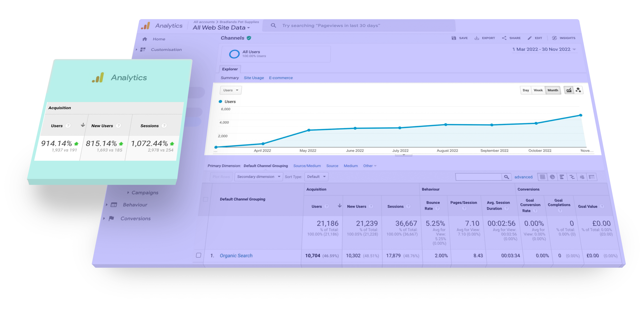The image size is (644, 313).
Task: Click the top Analytics search field
Action: [359, 25]
